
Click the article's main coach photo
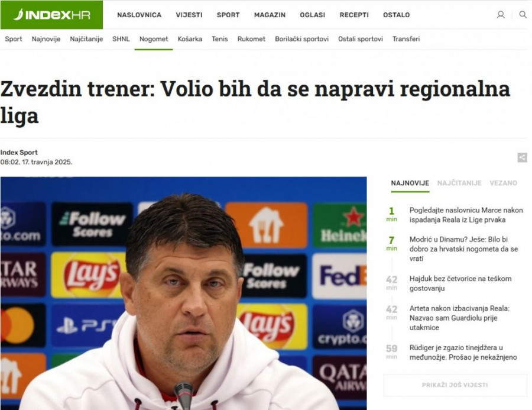tap(184, 293)
